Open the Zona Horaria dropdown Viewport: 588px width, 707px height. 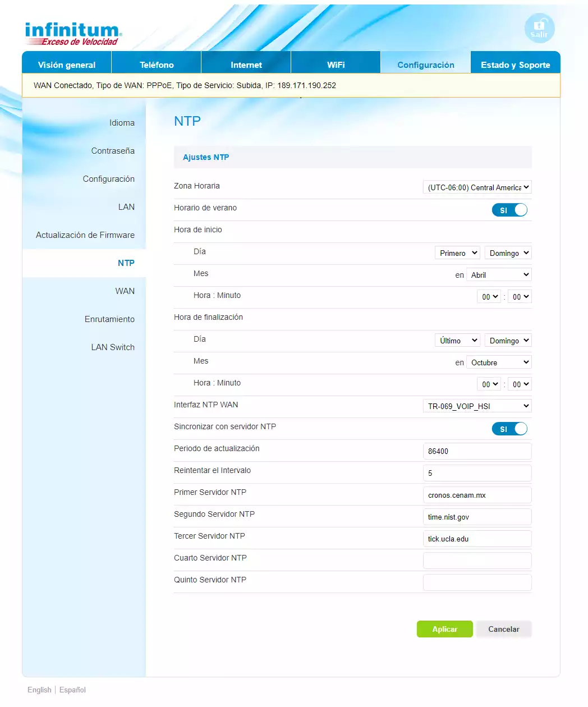click(477, 187)
